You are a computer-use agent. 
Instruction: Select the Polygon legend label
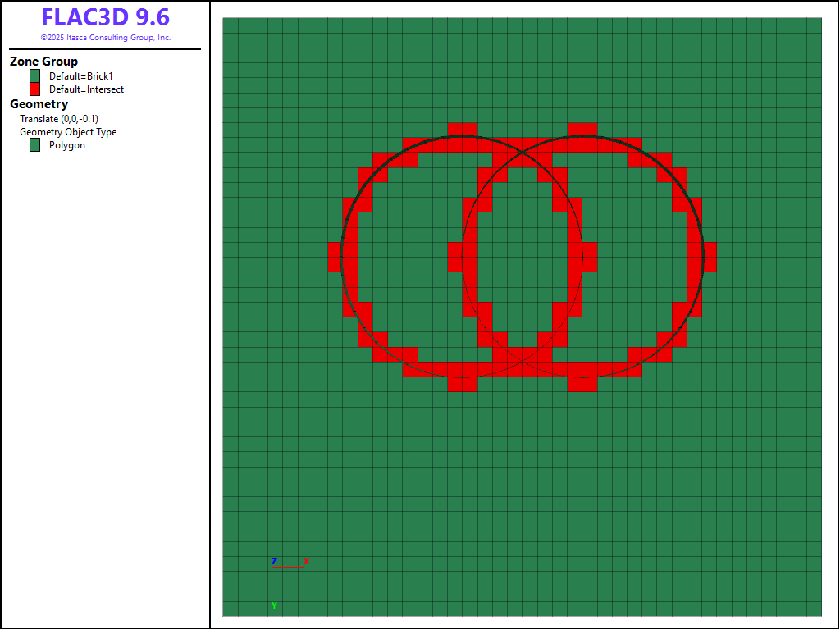point(67,145)
